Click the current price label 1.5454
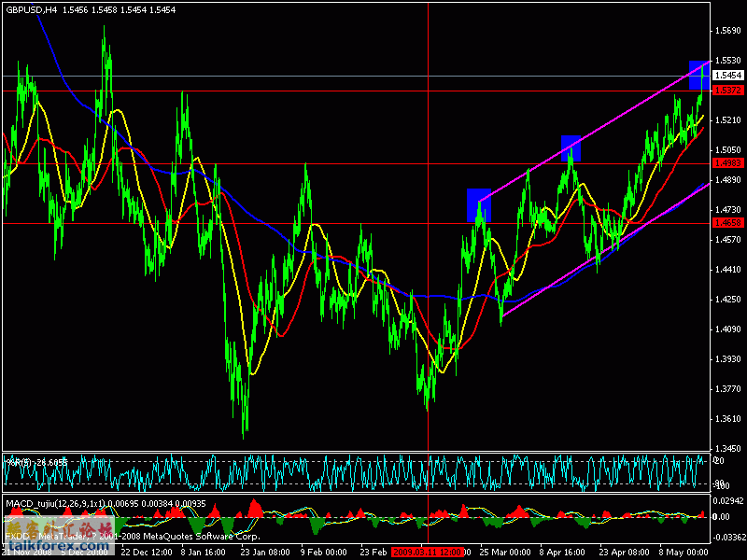747x560 pixels. (x=728, y=76)
